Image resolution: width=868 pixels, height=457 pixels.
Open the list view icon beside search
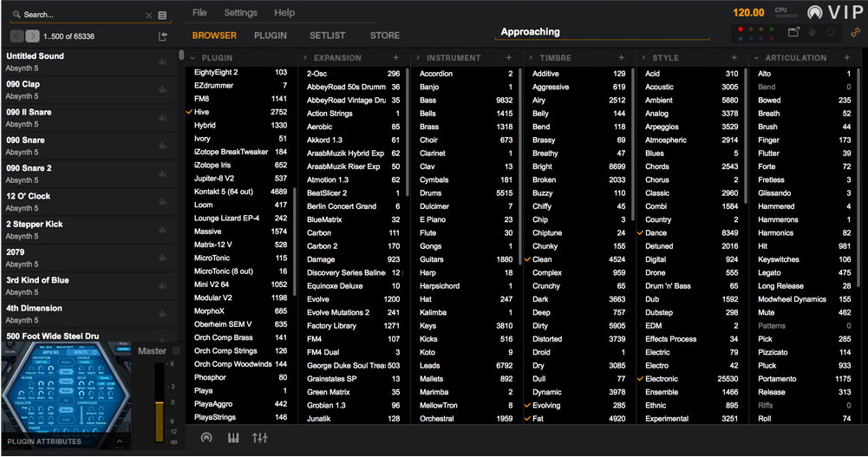162,16
